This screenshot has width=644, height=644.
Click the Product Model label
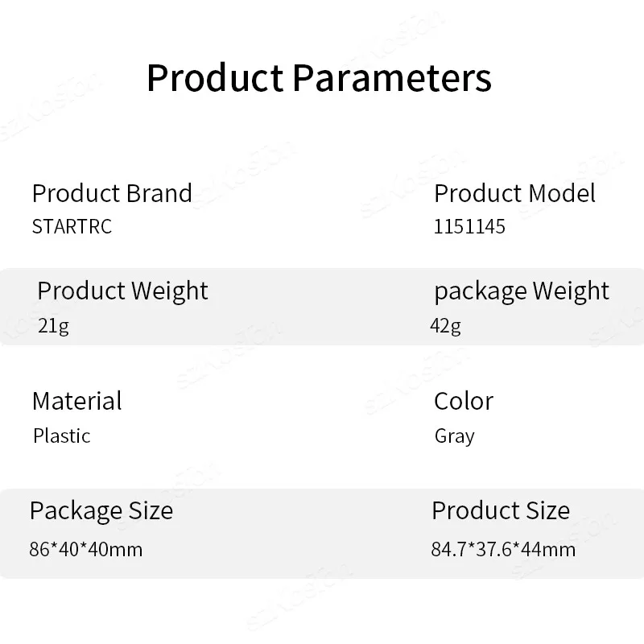tap(514, 193)
